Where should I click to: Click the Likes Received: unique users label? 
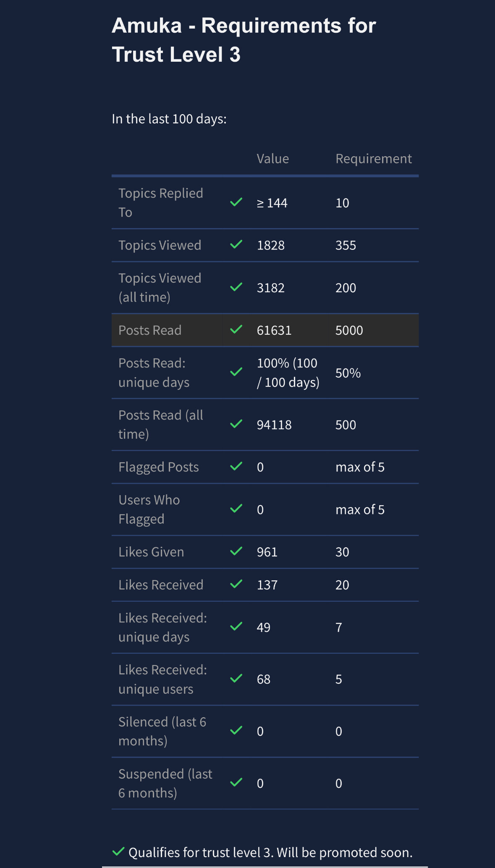[163, 679]
